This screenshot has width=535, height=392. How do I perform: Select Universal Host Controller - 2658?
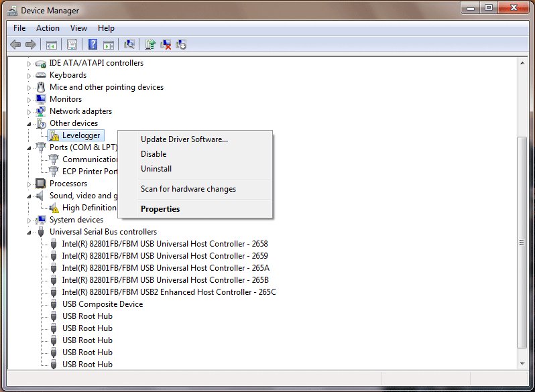point(165,244)
